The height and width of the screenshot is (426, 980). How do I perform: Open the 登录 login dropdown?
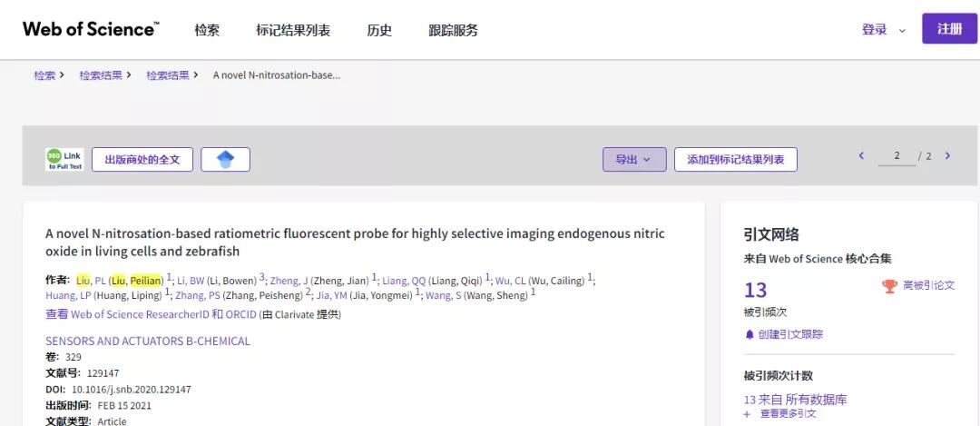pos(884,30)
